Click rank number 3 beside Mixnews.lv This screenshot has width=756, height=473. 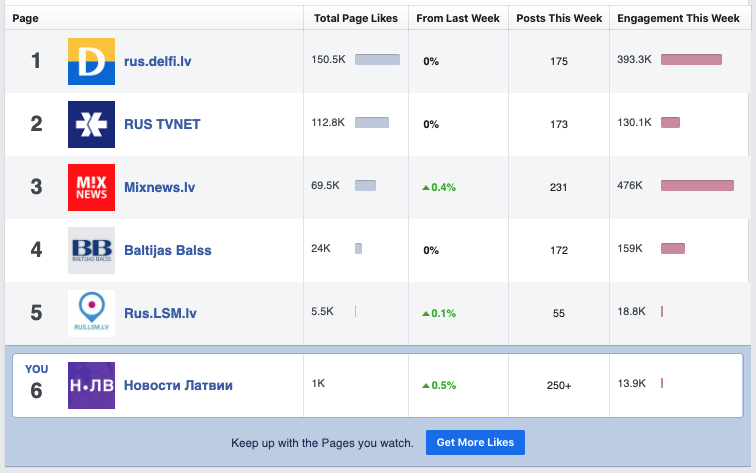coord(36,187)
